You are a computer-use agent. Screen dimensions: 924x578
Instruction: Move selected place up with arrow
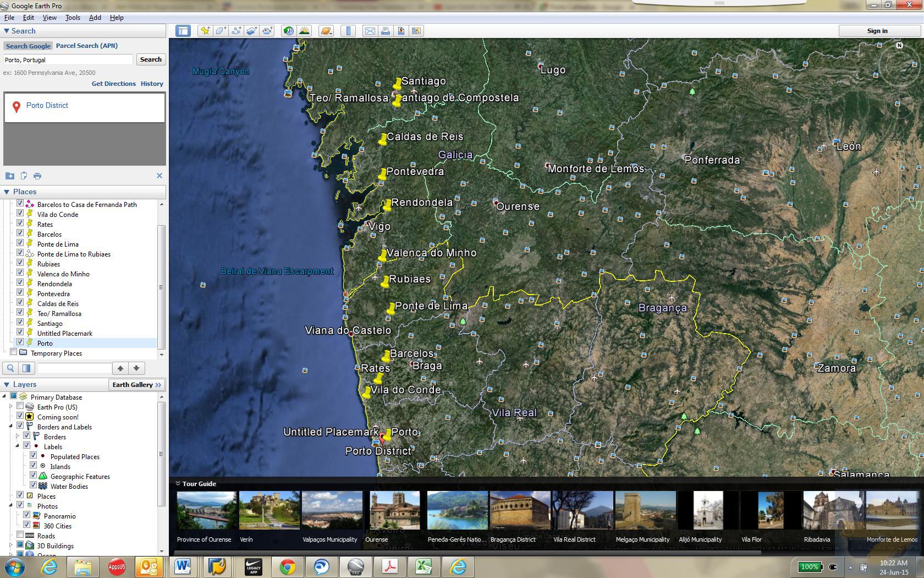(x=120, y=368)
